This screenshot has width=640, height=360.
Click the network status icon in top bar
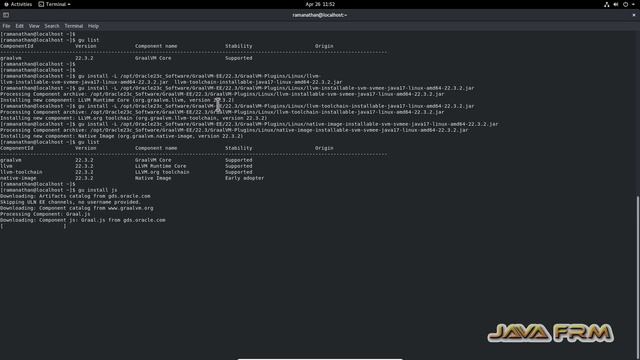click(x=607, y=4)
